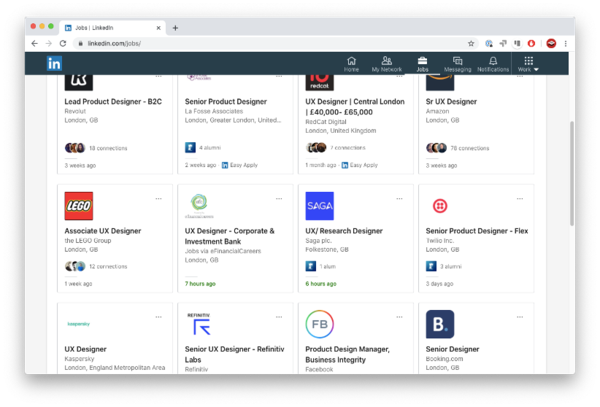Open options menu on Associate UX Designer card

click(158, 199)
